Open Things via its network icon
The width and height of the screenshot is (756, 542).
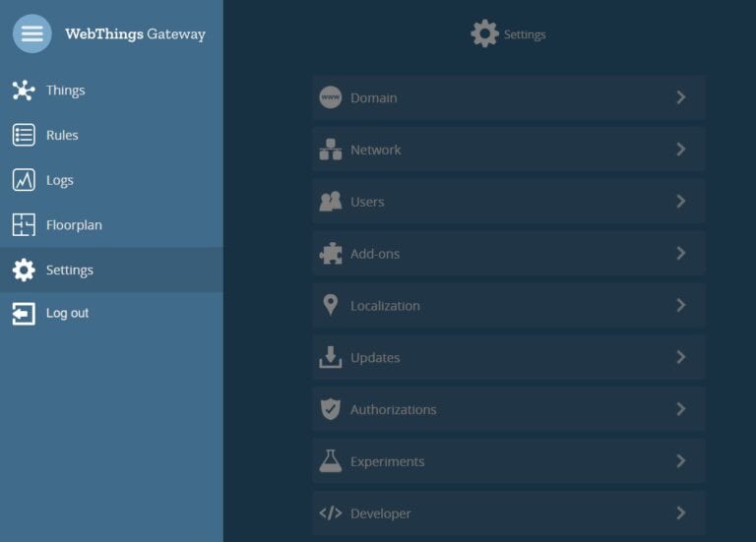[x=24, y=90]
